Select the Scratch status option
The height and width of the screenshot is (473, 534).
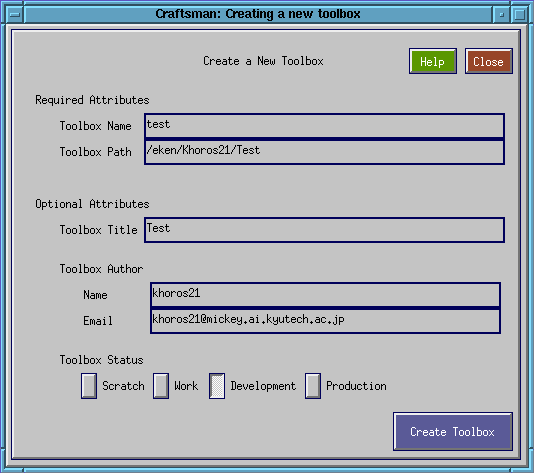pyautogui.click(x=89, y=386)
